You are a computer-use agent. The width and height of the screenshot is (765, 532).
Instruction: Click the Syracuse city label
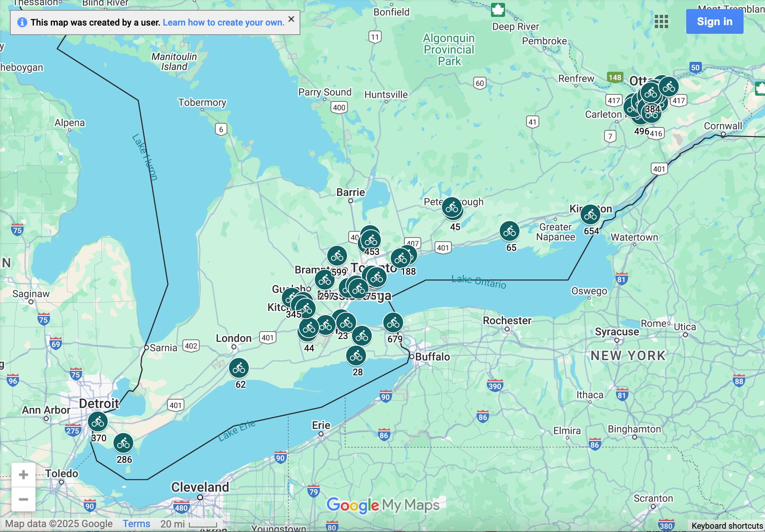coord(617,332)
